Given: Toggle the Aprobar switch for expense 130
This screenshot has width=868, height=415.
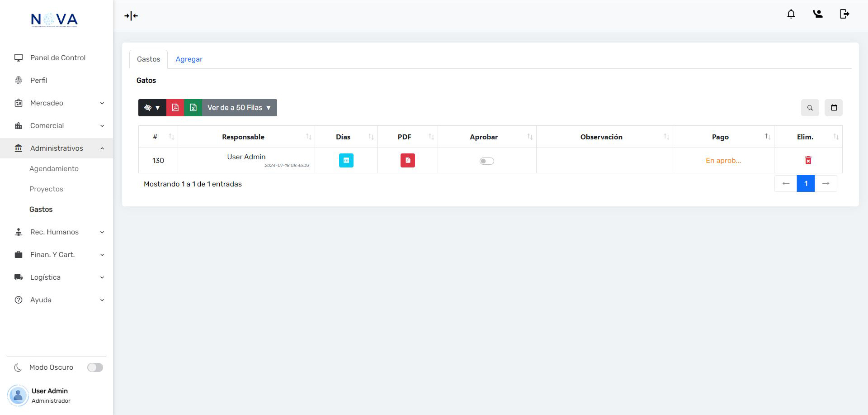Looking at the screenshot, I should point(486,161).
